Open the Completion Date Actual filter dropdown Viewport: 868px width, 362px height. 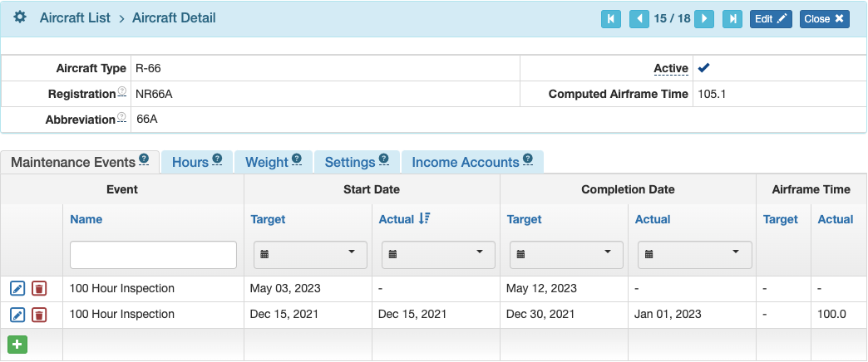[x=695, y=255]
